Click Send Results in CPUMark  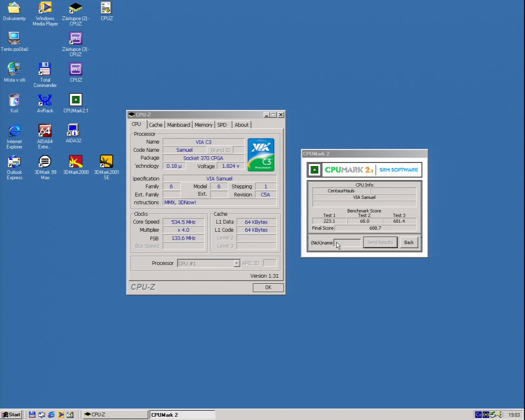coord(380,242)
